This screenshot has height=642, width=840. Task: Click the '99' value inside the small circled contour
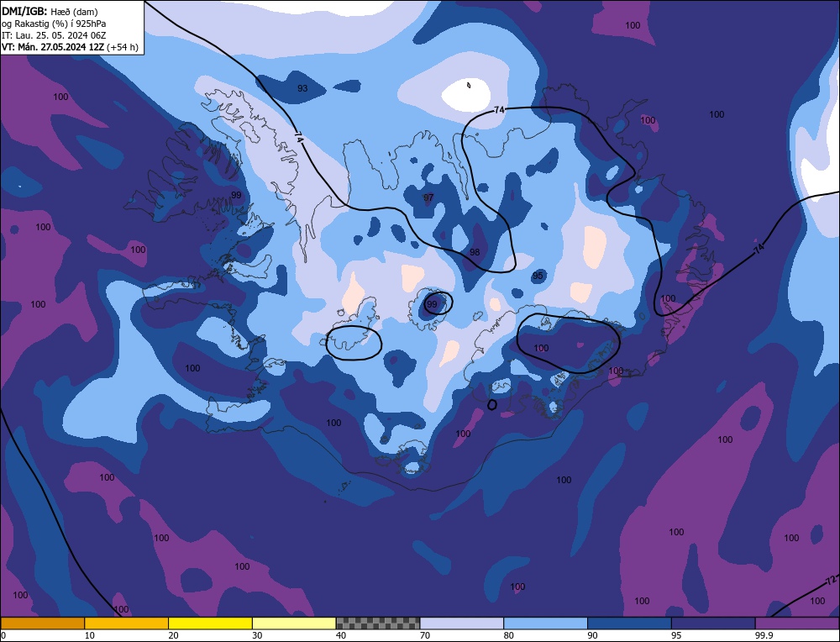[432, 304]
